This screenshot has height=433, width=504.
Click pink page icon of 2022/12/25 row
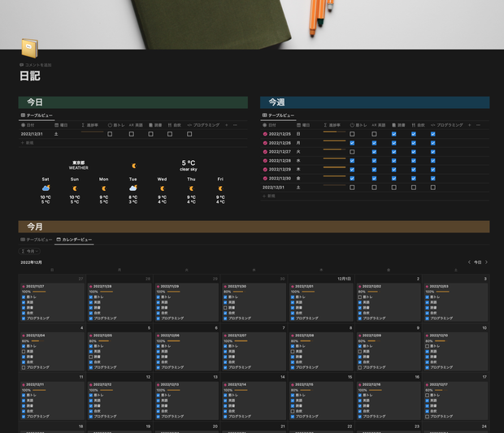pos(265,134)
